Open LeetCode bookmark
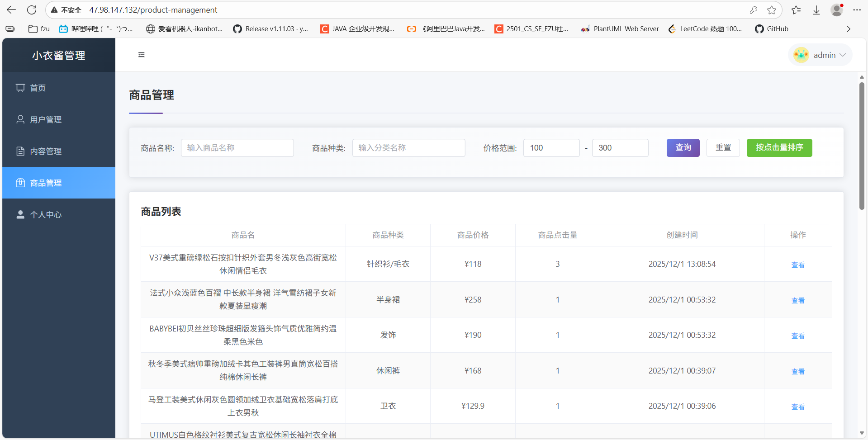The height and width of the screenshot is (440, 868). tap(705, 29)
